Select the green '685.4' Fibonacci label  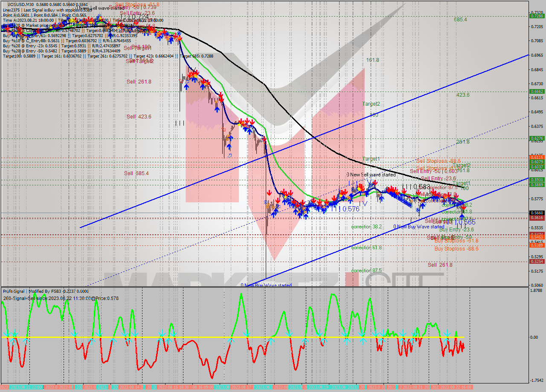[x=460, y=20]
